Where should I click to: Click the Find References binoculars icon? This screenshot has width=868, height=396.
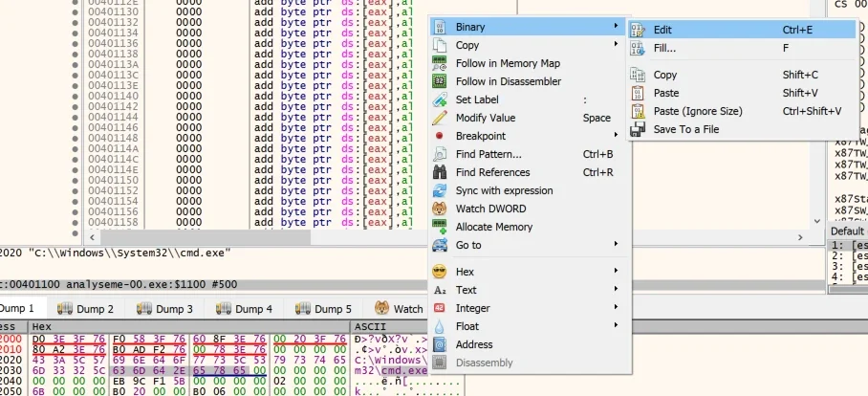coord(439,172)
